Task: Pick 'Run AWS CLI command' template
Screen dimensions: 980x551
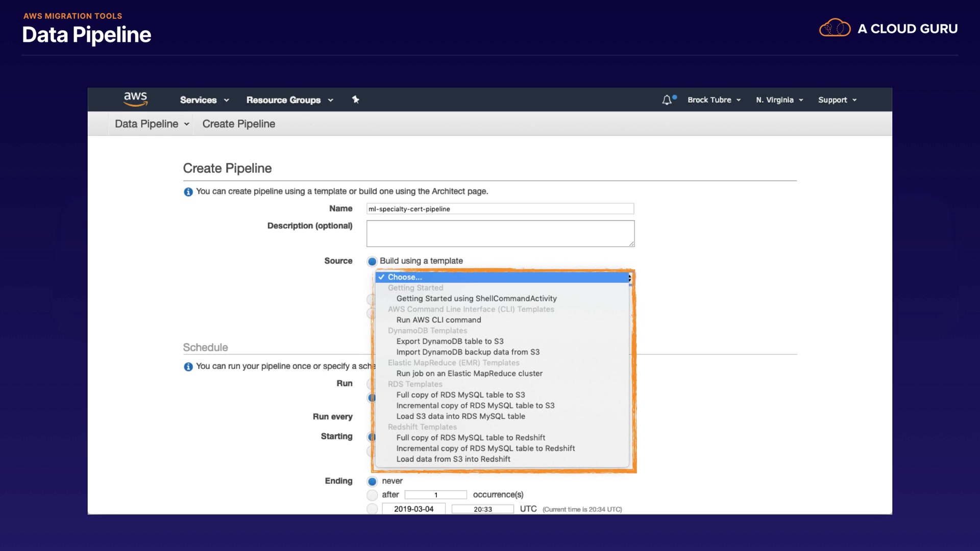Action: click(438, 320)
